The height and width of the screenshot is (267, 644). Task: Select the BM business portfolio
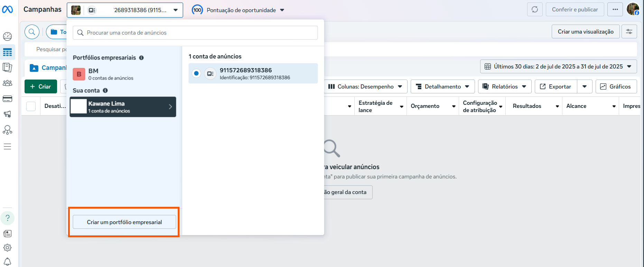pyautogui.click(x=123, y=74)
